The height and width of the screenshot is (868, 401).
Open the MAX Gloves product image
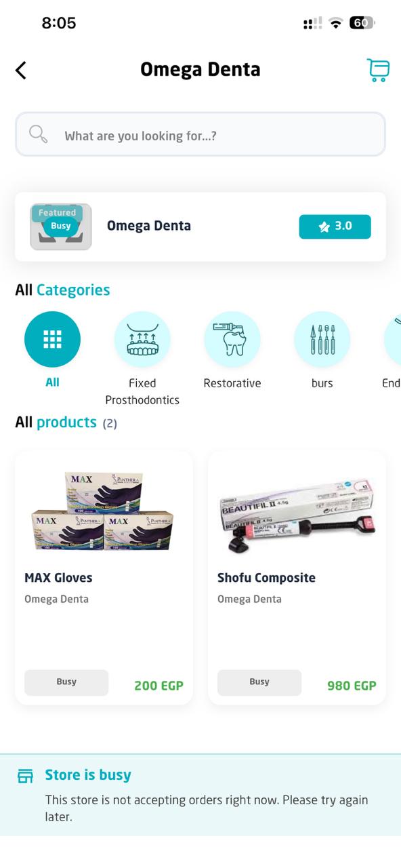[104, 511]
